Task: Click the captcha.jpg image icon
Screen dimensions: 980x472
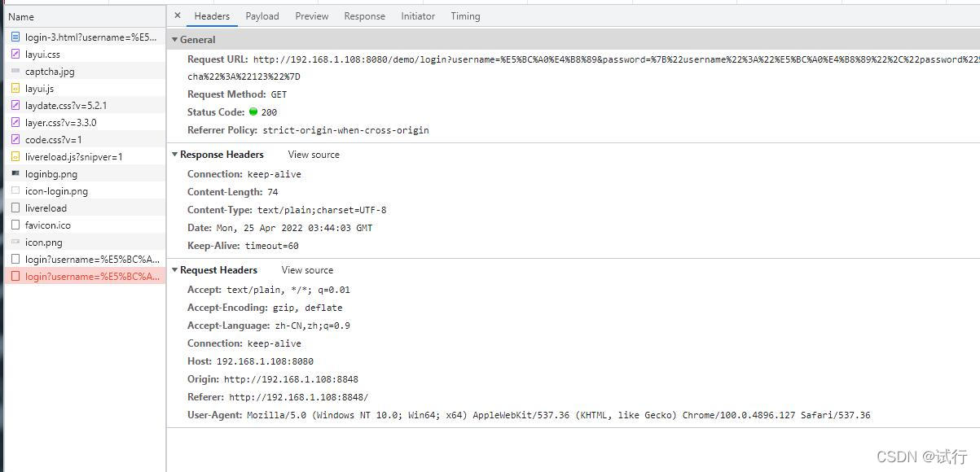Action: [x=15, y=71]
